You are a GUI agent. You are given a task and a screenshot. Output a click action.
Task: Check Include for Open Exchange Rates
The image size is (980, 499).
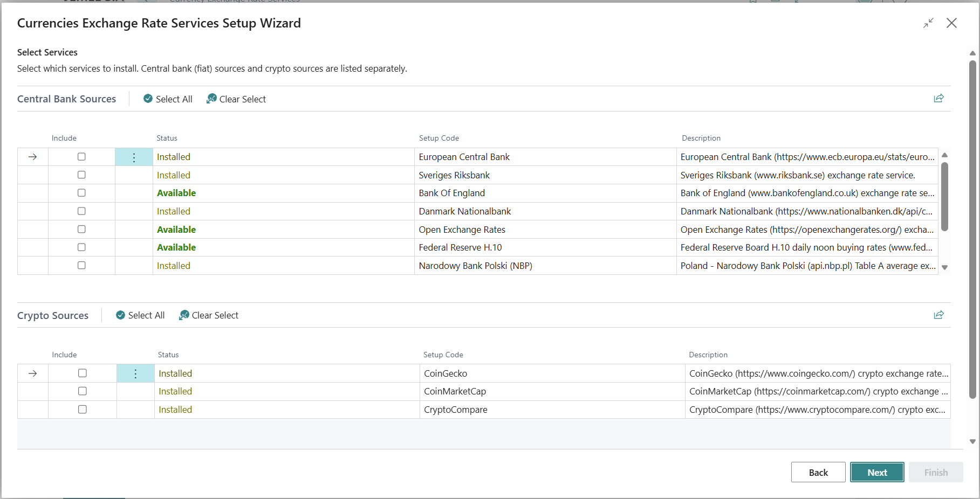(81, 229)
